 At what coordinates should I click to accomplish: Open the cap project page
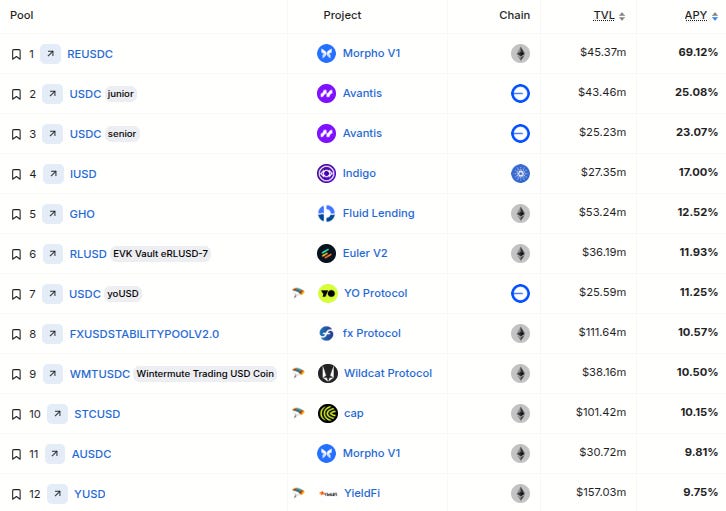click(354, 413)
